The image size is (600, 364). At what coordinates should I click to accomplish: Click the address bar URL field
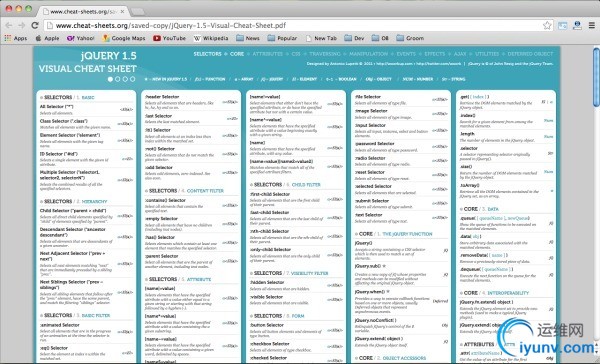[x=293, y=26]
